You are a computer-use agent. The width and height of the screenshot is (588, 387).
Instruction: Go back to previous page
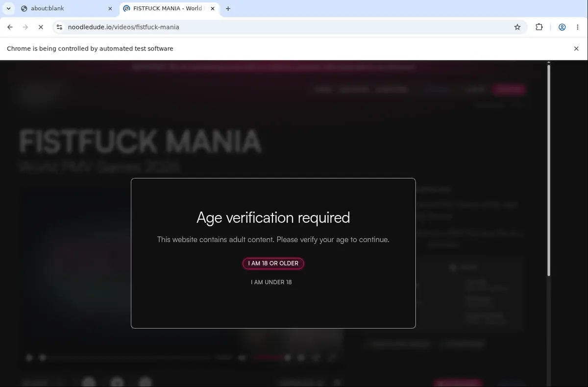[10, 27]
